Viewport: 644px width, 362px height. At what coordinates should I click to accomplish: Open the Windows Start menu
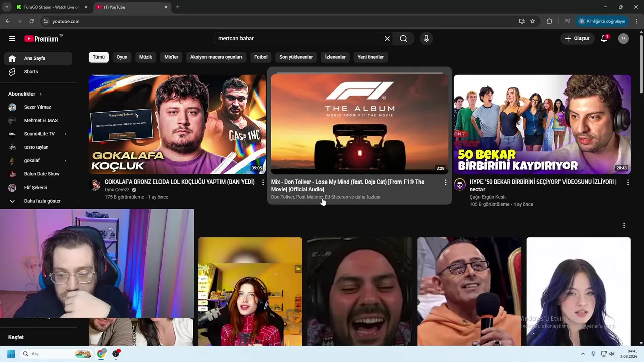pos(11,354)
